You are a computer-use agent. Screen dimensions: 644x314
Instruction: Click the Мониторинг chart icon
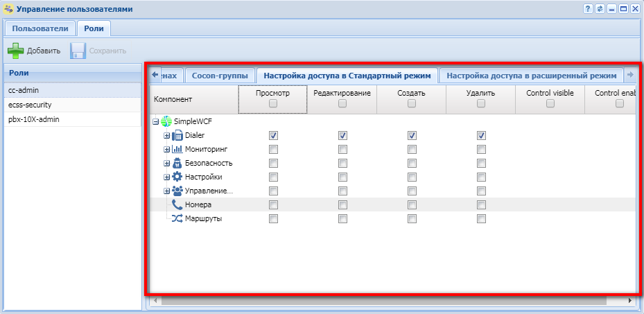pyautogui.click(x=177, y=148)
